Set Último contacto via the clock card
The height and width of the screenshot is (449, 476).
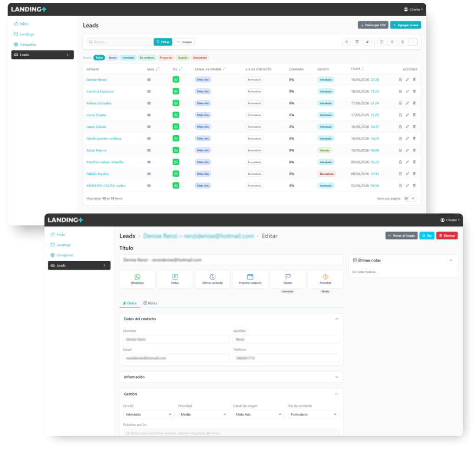coord(212,279)
